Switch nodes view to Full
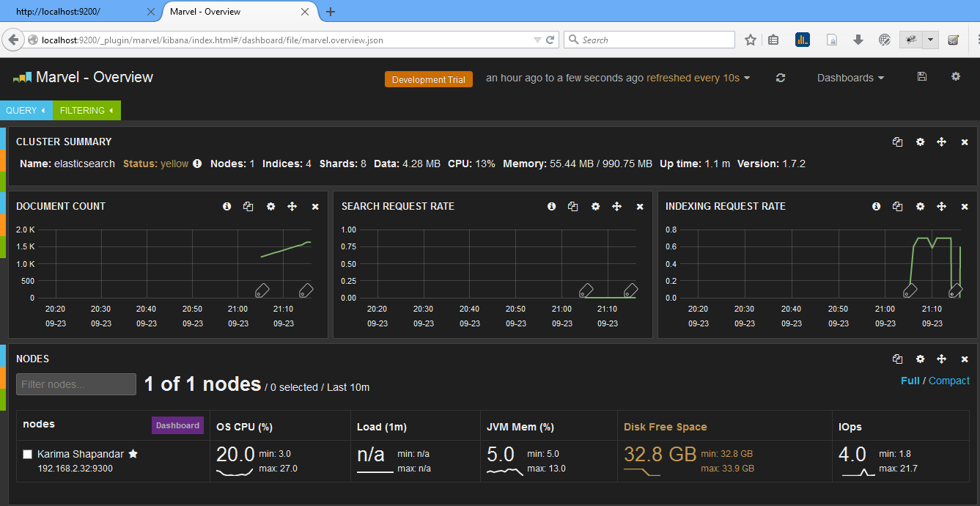The image size is (980, 506). (910, 381)
